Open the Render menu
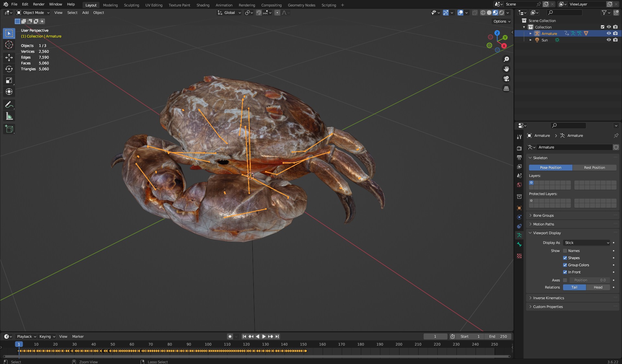The image size is (622, 364). (x=39, y=4)
